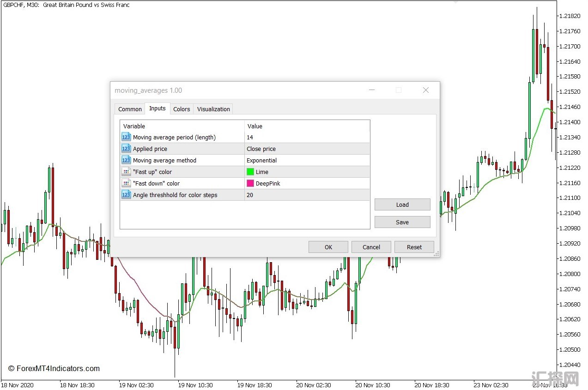Viewport: 588px width, 390px height.
Task: Click the 18 Nov 2020 time axis label
Action: [17, 385]
